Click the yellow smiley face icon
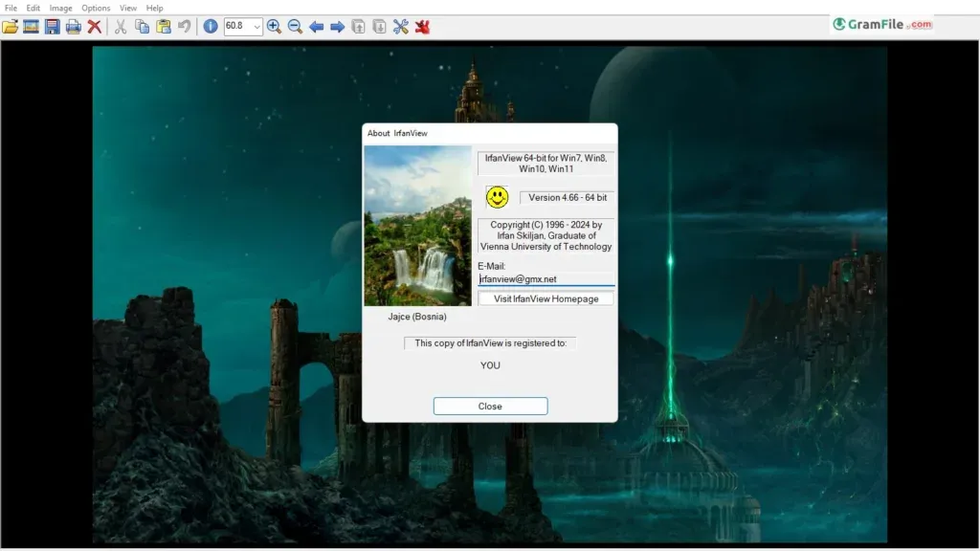Viewport: 980px width, 551px height. click(x=498, y=197)
